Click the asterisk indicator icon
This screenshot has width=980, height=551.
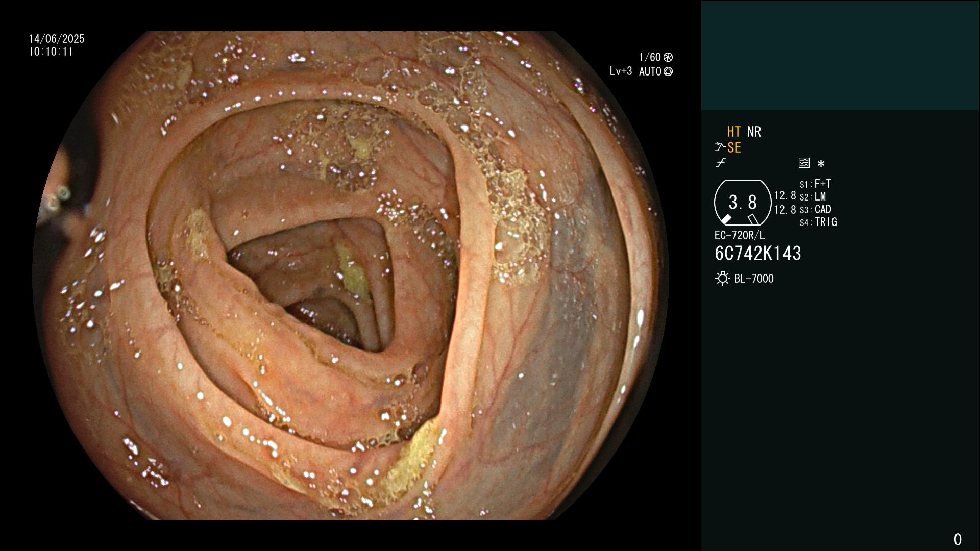coord(821,164)
